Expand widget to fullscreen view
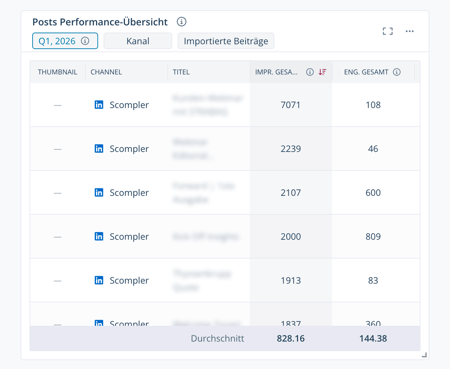The height and width of the screenshot is (369, 450). tap(388, 31)
